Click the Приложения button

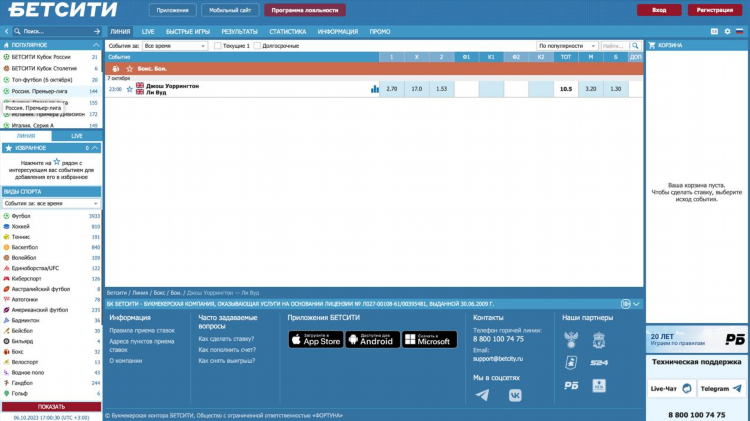(x=172, y=10)
